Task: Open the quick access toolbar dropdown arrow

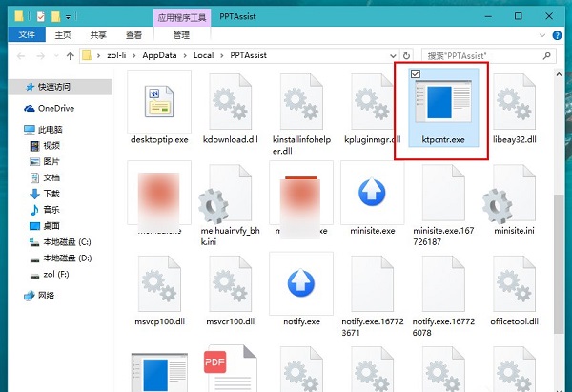Action: pyautogui.click(x=68, y=17)
